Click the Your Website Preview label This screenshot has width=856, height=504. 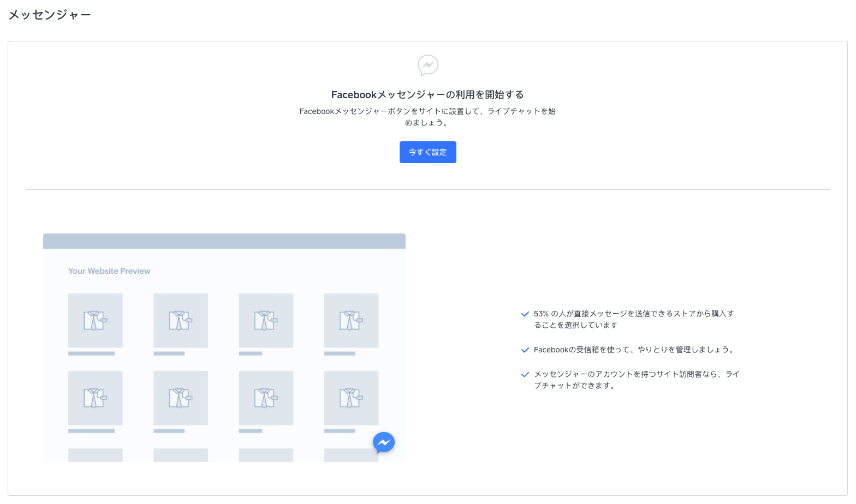coord(109,271)
